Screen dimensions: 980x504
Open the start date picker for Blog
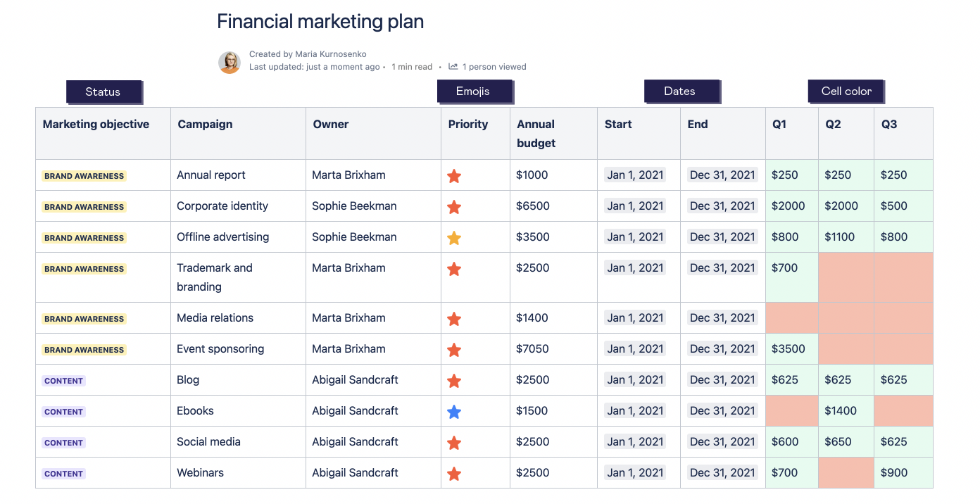[635, 379]
